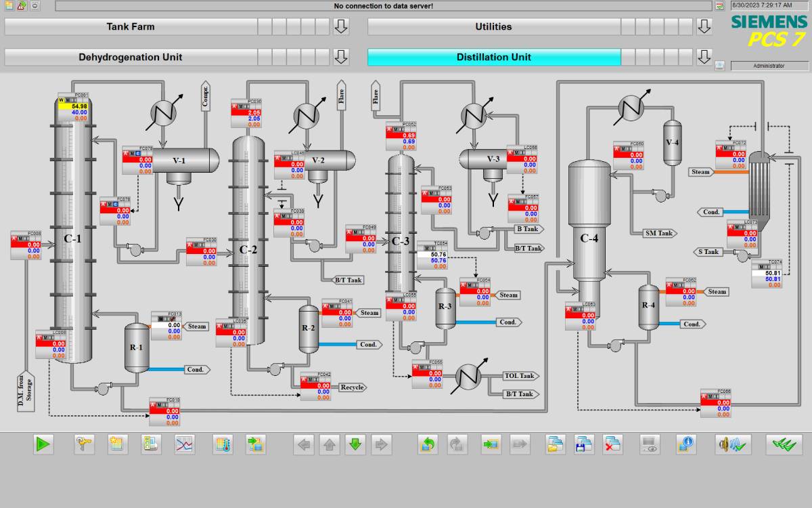The height and width of the screenshot is (508, 812).
Task: Switch to the Tank Farm area
Action: click(131, 27)
